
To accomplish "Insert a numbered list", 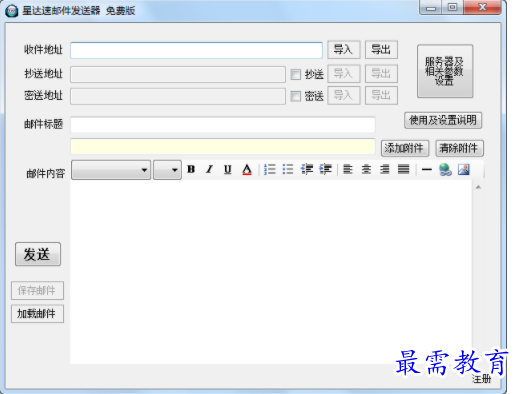I will (x=270, y=169).
